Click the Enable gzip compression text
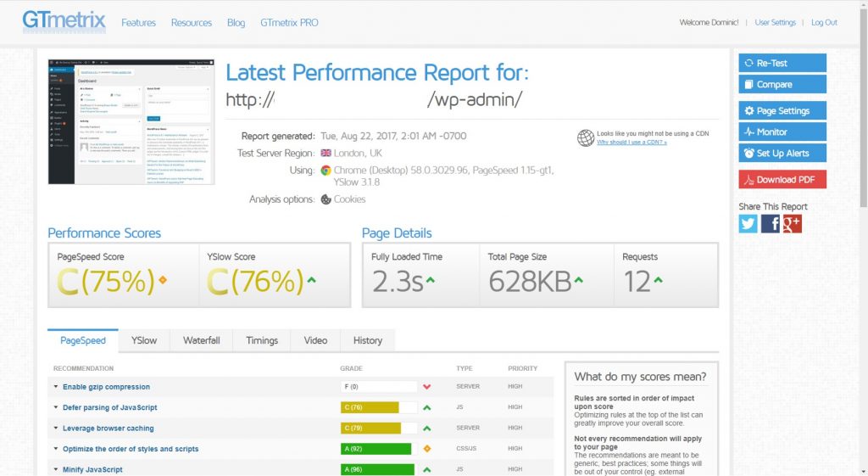868x476 pixels. (x=106, y=387)
